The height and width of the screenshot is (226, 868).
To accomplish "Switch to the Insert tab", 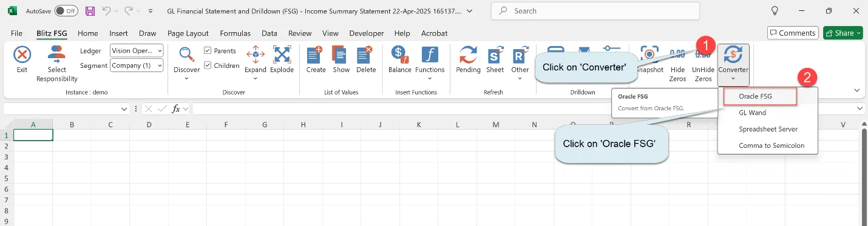I will tap(118, 33).
